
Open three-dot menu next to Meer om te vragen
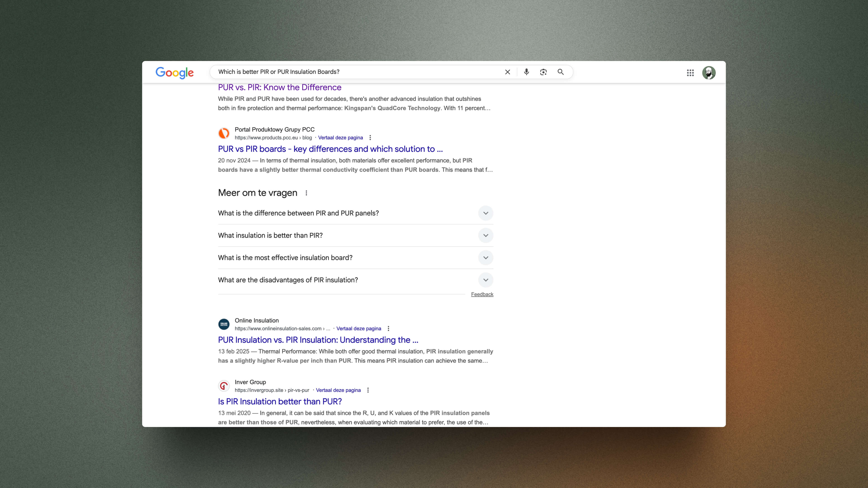[x=306, y=193]
